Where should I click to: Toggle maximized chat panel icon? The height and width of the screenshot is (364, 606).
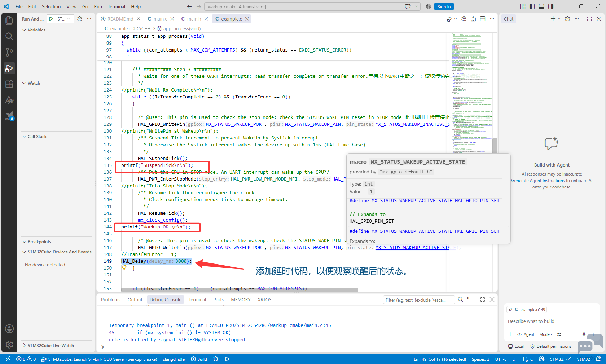click(x=589, y=19)
